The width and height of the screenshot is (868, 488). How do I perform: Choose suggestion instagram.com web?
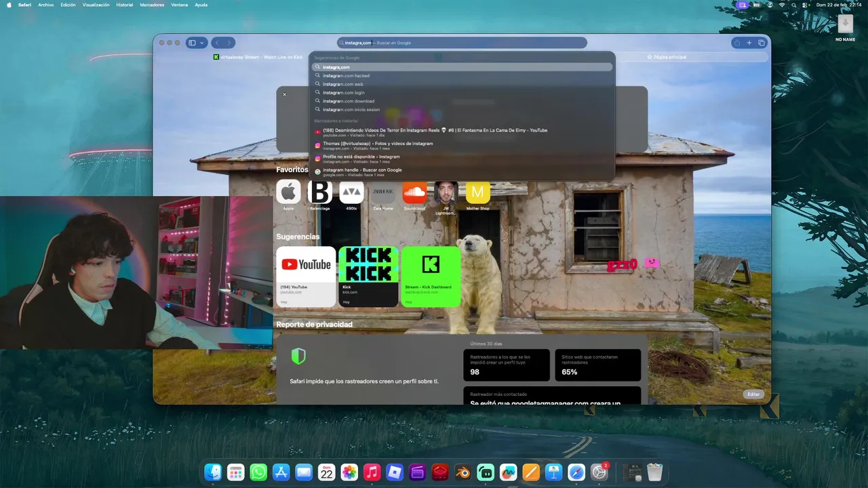pos(462,84)
